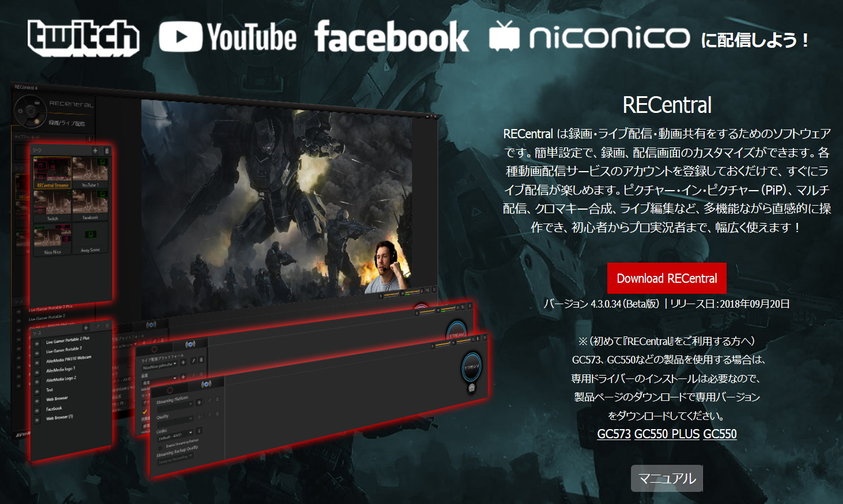Select the RECentral Streamir scene thumbnail
The width and height of the screenshot is (843, 504).
tap(52, 172)
